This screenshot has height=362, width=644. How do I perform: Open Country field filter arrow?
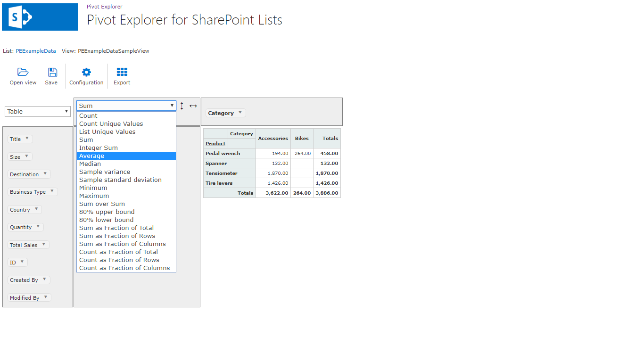tap(36, 209)
